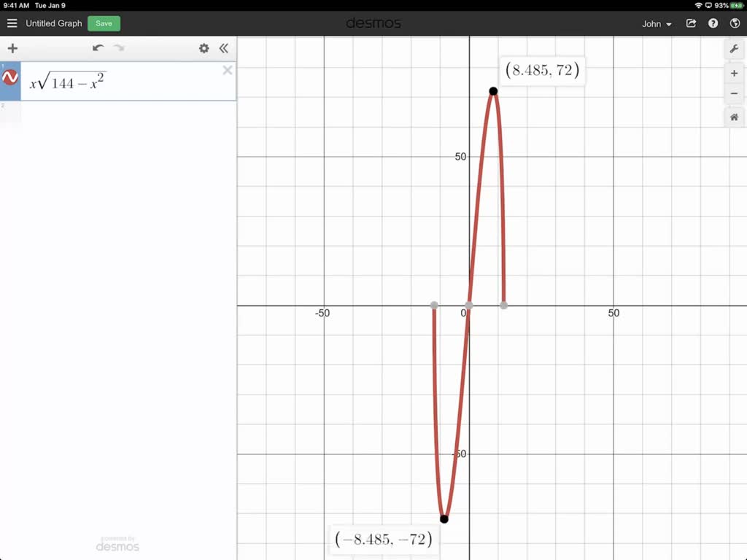The image size is (747, 560).
Task: Delete the expression using the X
Action: point(227,70)
